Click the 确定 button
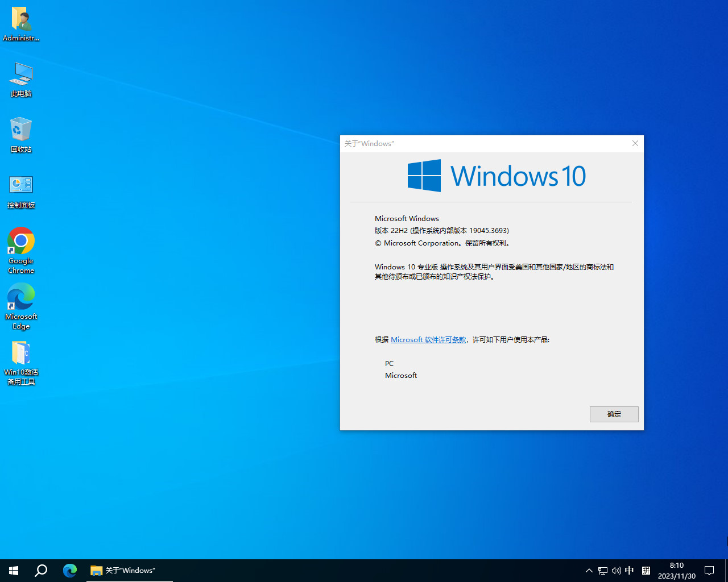 (614, 414)
